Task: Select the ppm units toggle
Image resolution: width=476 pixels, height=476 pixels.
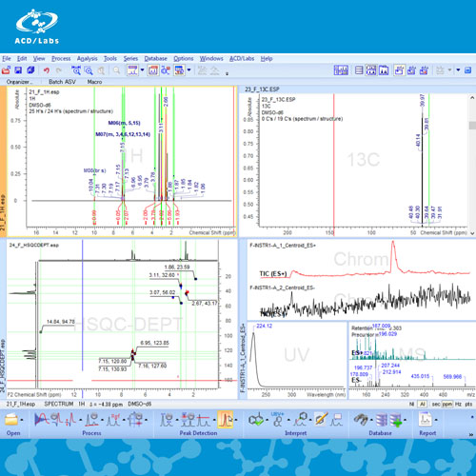Action: tap(447, 404)
